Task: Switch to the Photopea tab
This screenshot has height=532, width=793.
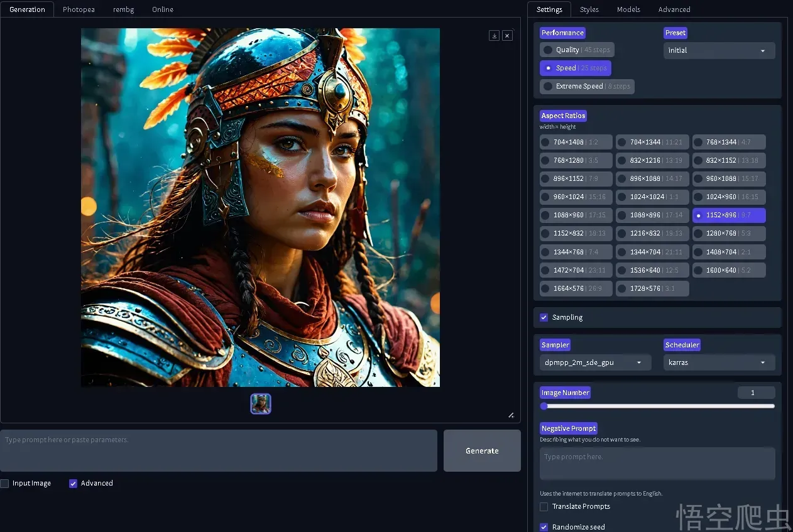Action: click(79, 9)
